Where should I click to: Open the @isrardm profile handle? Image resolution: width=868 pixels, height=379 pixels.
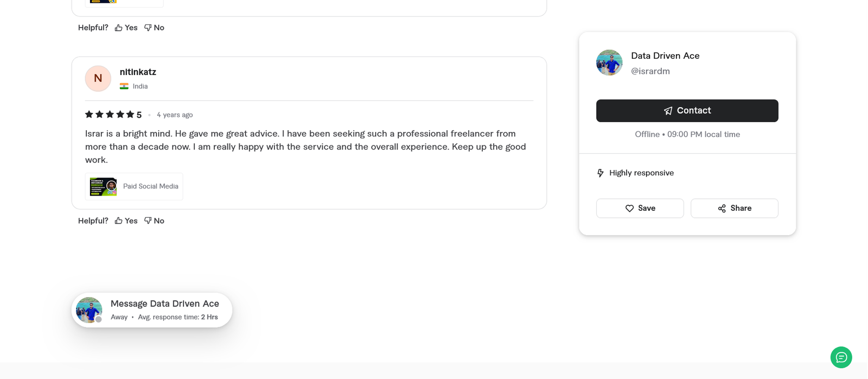pyautogui.click(x=650, y=71)
